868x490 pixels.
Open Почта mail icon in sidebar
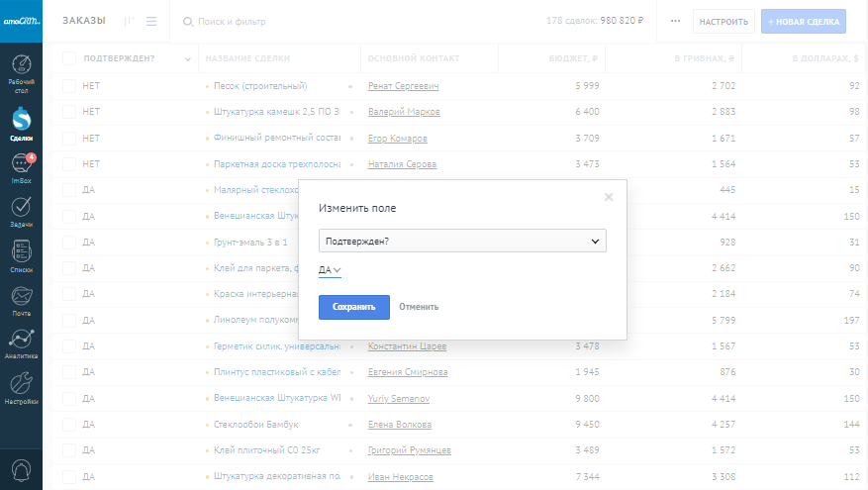pos(21,300)
